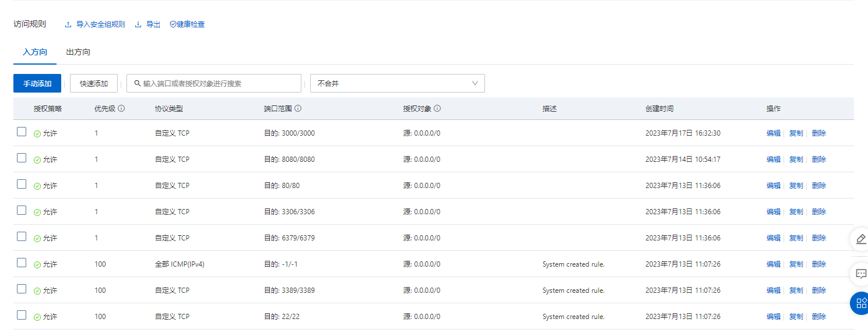The width and height of the screenshot is (868, 333).
Task: Click the 全部 ICMP(IPv4) protocol cell
Action: point(180,264)
